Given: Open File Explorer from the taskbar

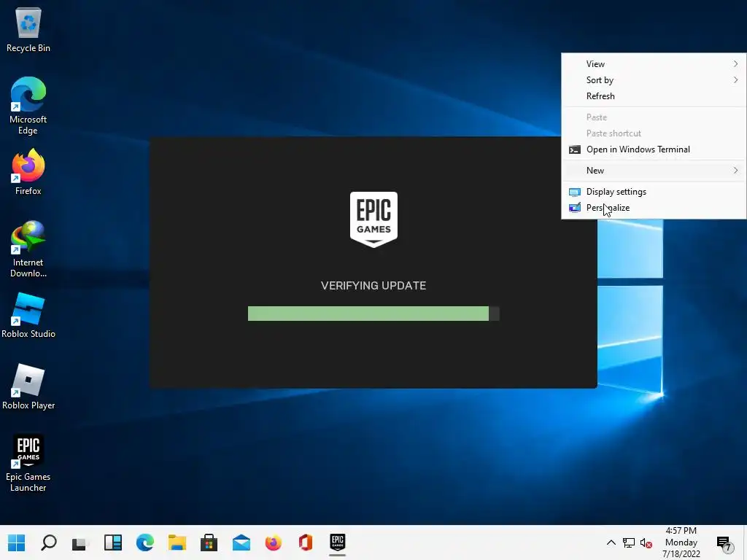Looking at the screenshot, I should click(177, 542).
